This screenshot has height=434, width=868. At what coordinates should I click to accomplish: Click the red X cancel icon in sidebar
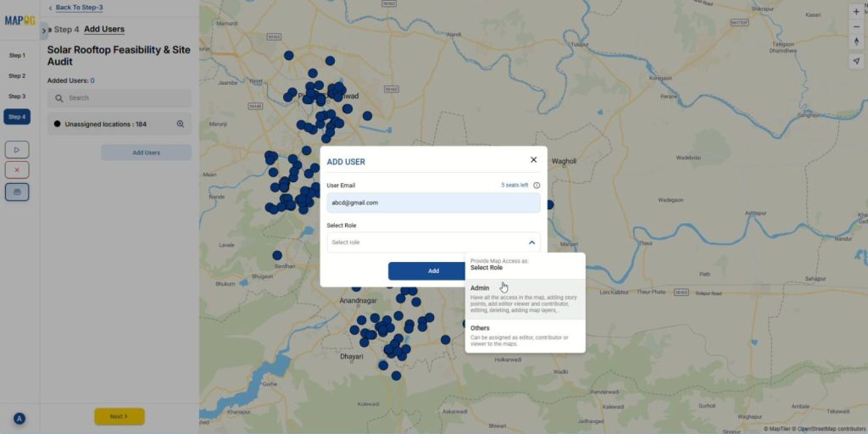coord(17,170)
